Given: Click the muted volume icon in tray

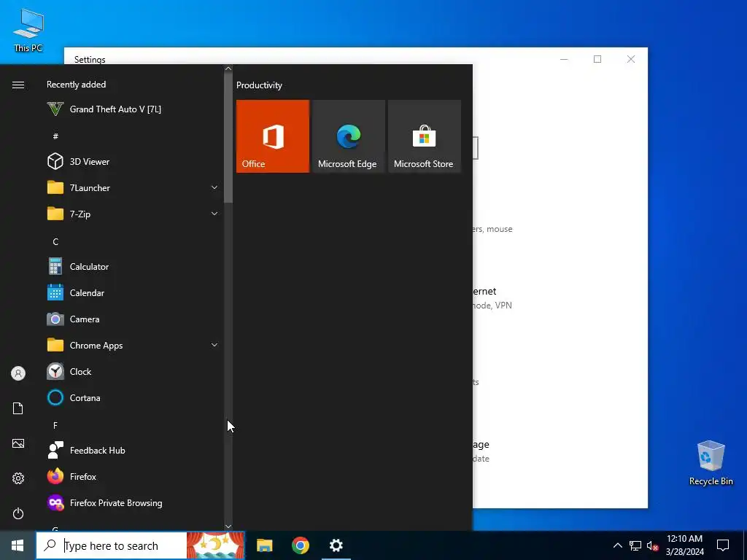Looking at the screenshot, I should pyautogui.click(x=653, y=545).
